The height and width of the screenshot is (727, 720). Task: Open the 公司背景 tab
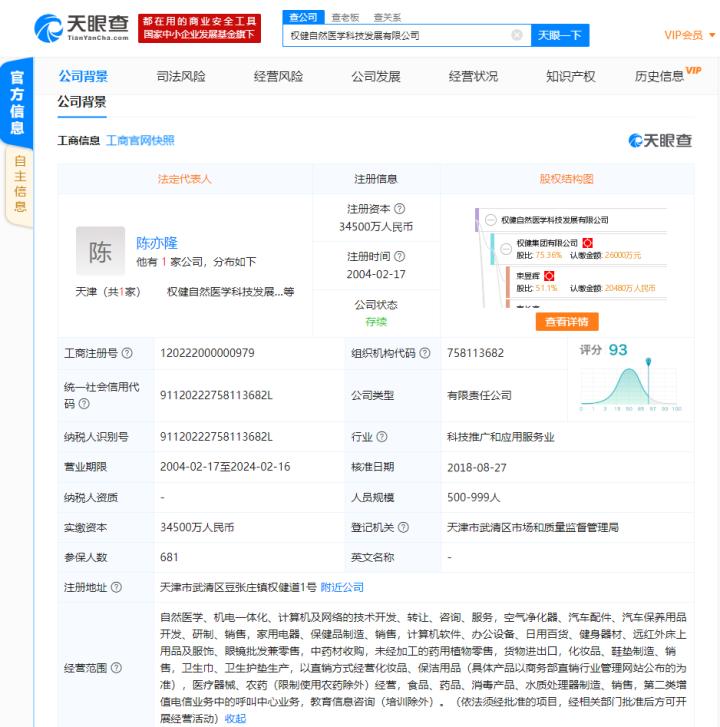(x=83, y=76)
